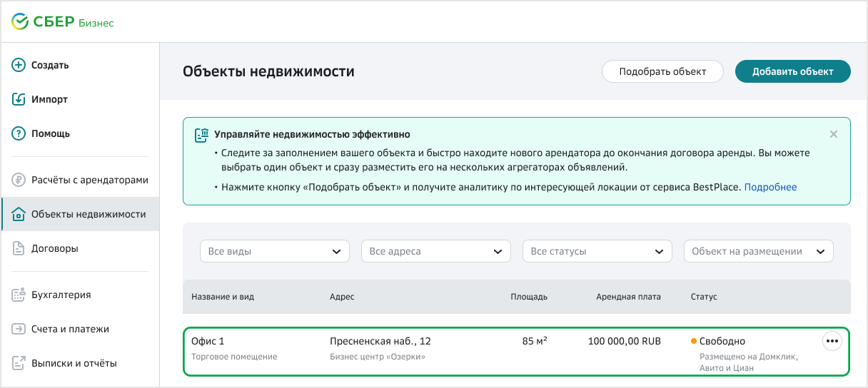
Task: Expand the Все статусы dropdown
Action: [597, 251]
